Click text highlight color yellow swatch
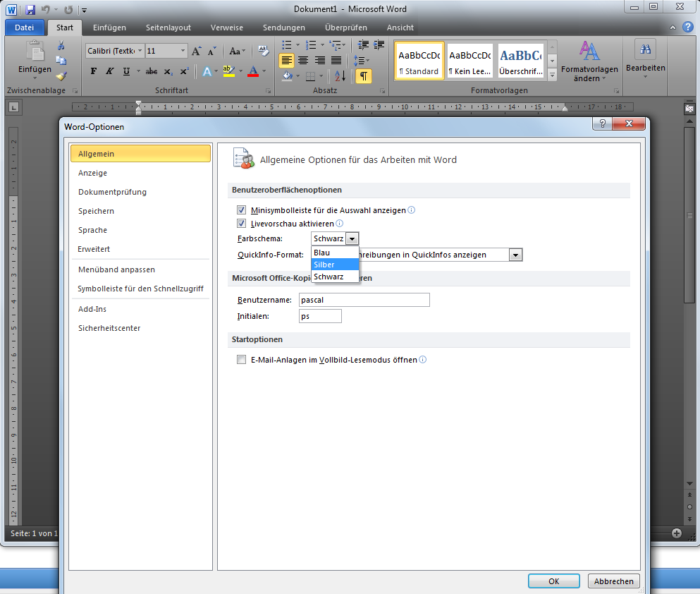The width and height of the screenshot is (700, 594). pyautogui.click(x=228, y=71)
